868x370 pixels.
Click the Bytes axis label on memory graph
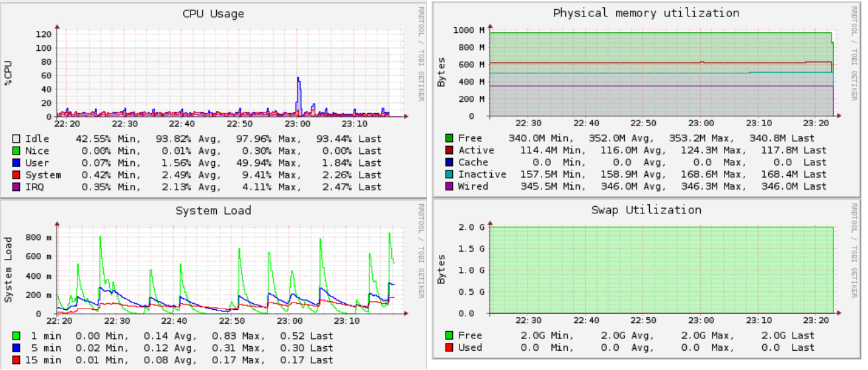[x=442, y=73]
